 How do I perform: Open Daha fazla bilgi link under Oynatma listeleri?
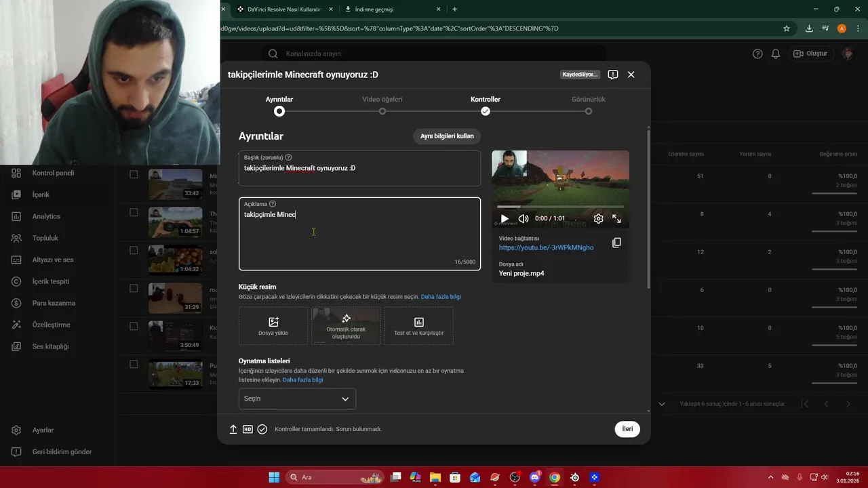click(302, 380)
